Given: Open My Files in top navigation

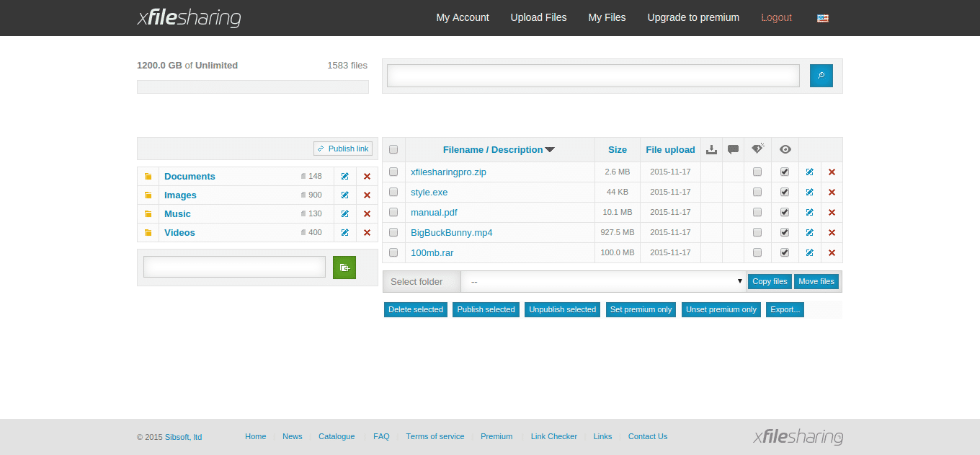Looking at the screenshot, I should [x=607, y=17].
